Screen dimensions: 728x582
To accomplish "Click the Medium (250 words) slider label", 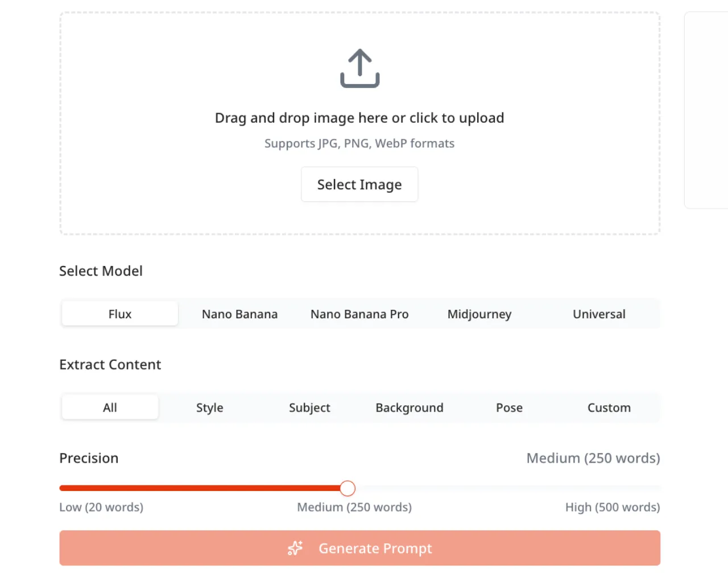I will 354,507.
